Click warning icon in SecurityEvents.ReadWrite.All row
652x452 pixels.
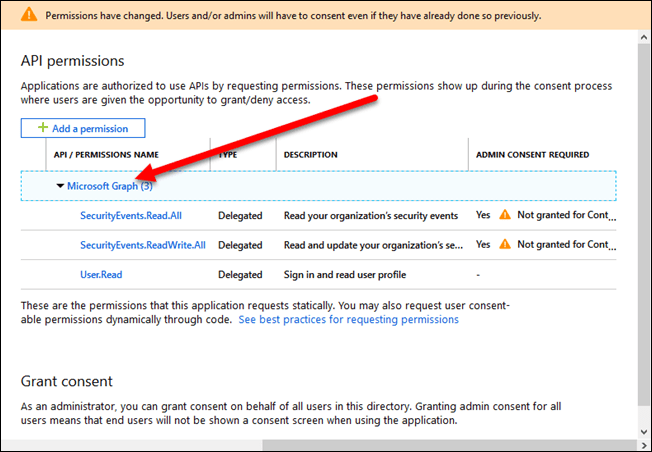[x=505, y=245]
